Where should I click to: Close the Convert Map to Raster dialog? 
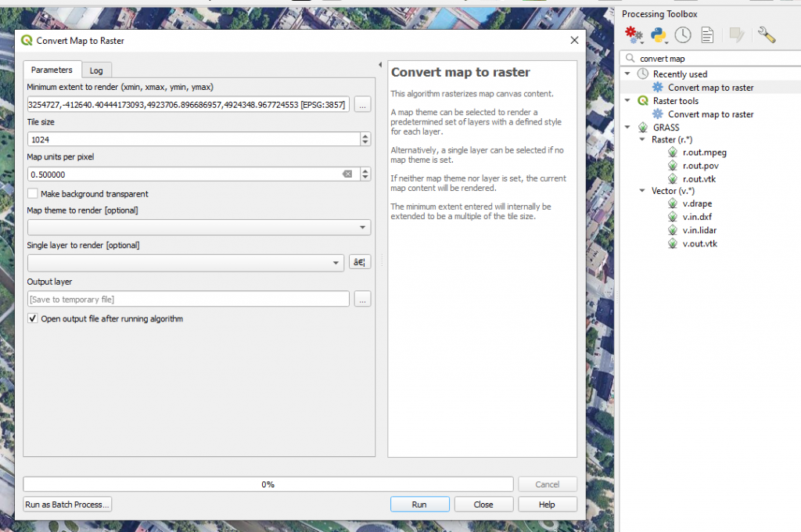tap(574, 41)
